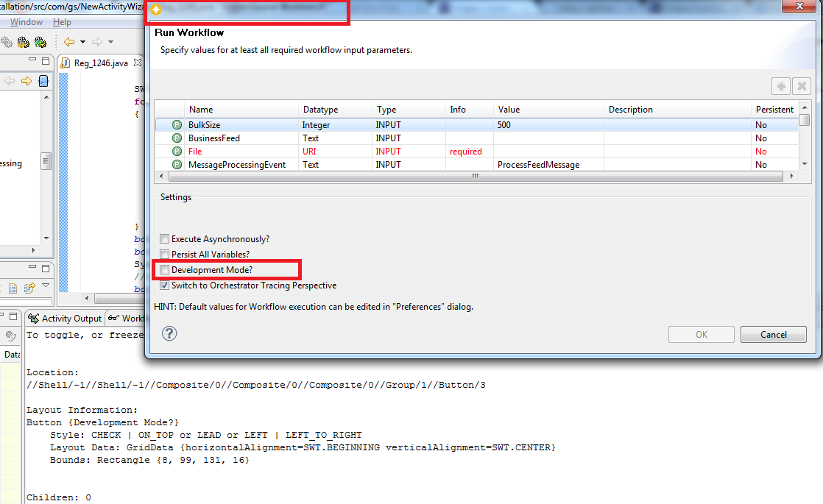Sort by the Name column header

(x=241, y=110)
